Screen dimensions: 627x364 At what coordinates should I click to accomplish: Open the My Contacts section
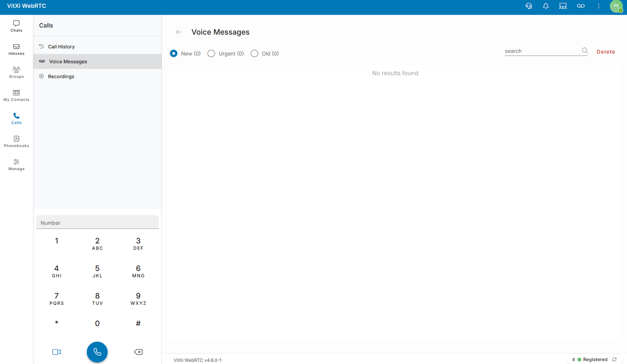[16, 95]
